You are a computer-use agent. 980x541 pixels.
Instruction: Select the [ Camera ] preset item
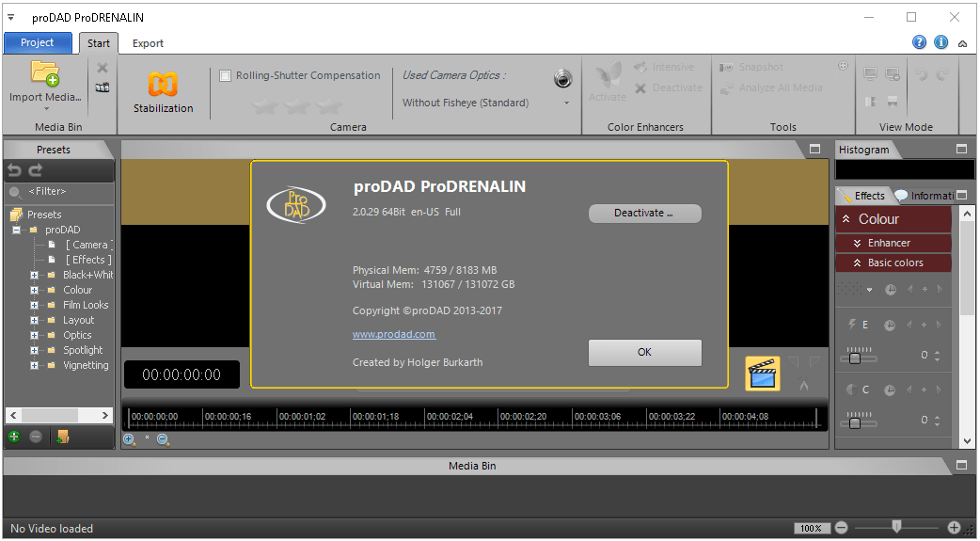coord(89,246)
